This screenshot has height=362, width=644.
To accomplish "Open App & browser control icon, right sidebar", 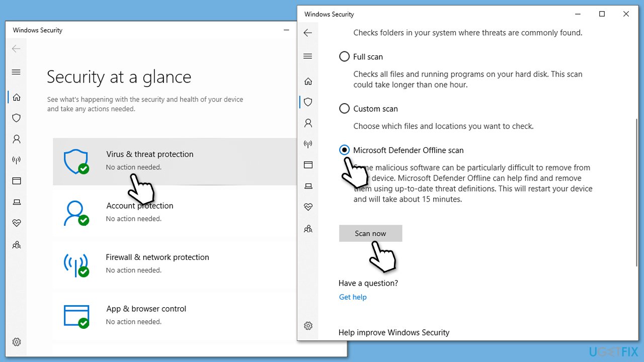I will (x=308, y=165).
